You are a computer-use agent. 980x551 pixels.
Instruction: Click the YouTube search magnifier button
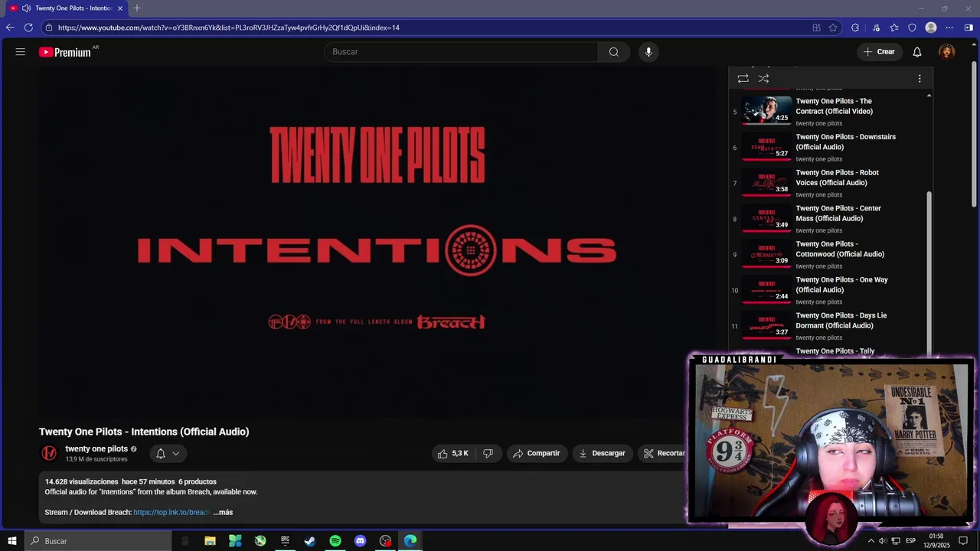(x=614, y=52)
